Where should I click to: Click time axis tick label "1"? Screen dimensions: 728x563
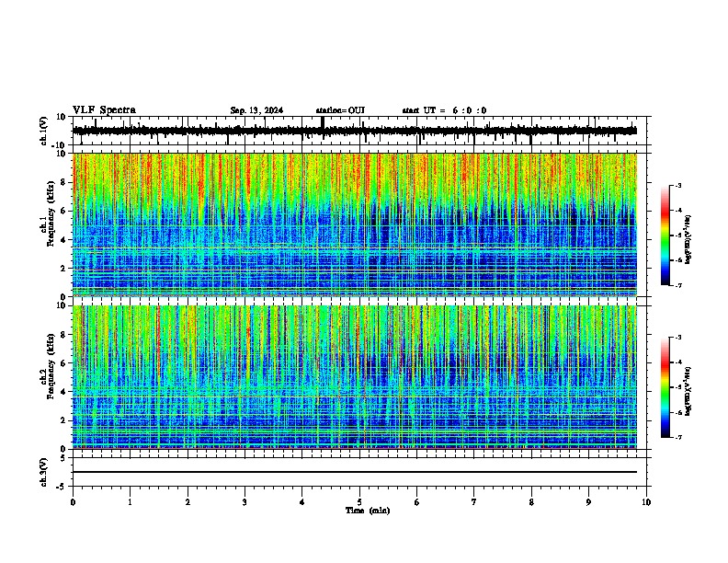[130, 502]
